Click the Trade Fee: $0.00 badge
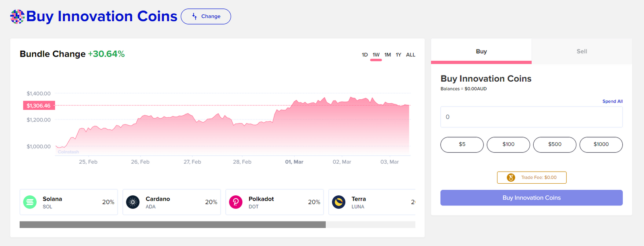 tap(532, 177)
